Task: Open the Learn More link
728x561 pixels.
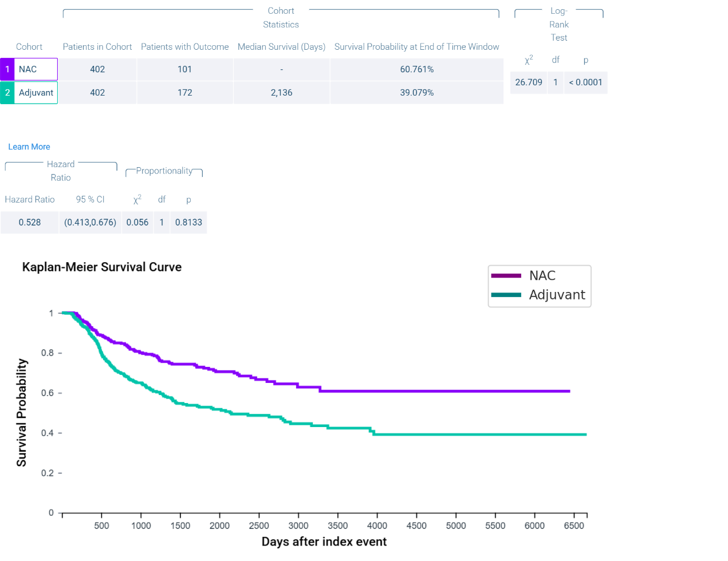Action: 29,147
